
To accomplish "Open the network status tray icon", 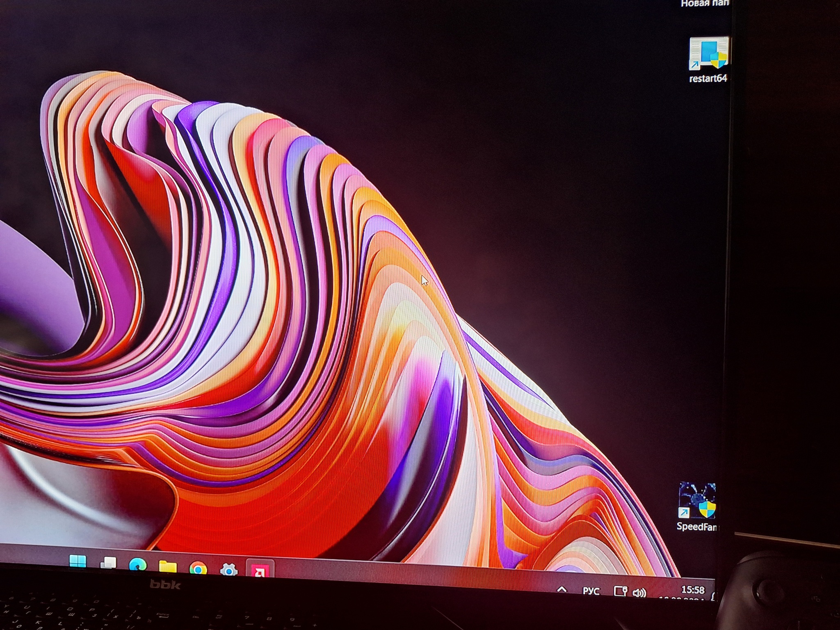I will point(620,591).
